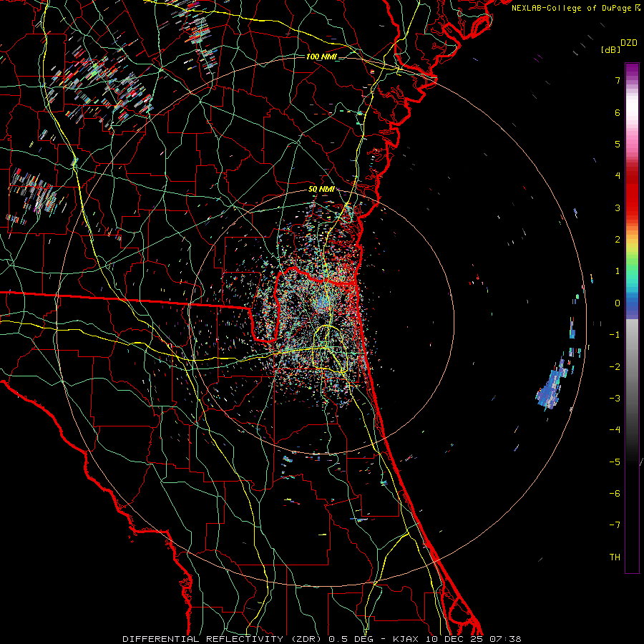Select the -3 value on color scale
Image resolution: width=644 pixels, height=644 pixels.
pyautogui.click(x=615, y=398)
